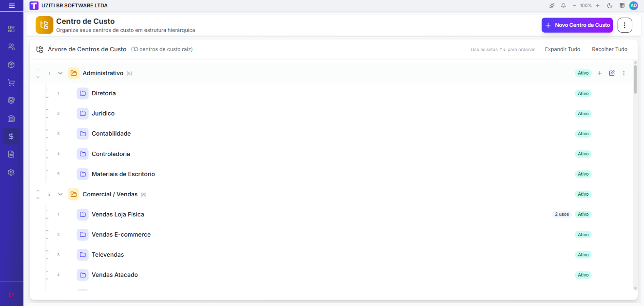
Task: Open the AD user avatar menu
Action: pyautogui.click(x=633, y=6)
